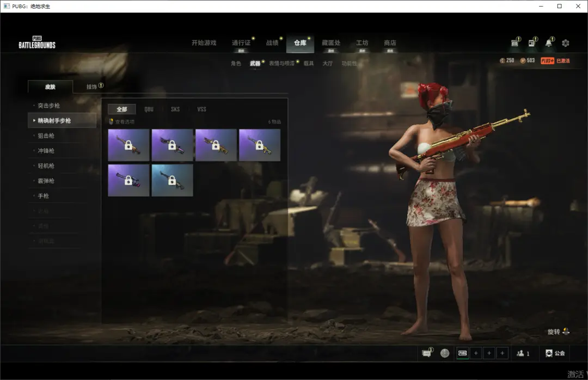
Task: Open the 大厅 sub-tab
Action: coord(327,63)
